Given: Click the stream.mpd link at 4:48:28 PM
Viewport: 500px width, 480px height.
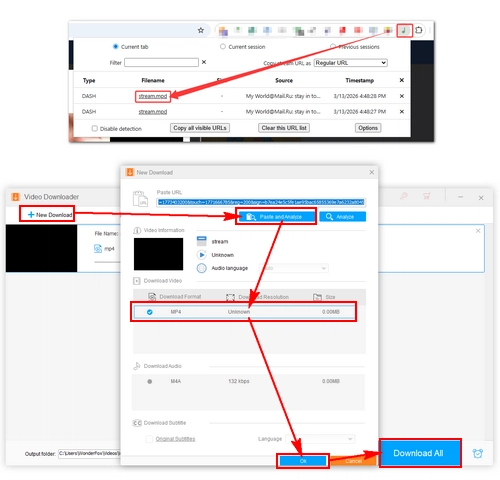Looking at the screenshot, I should coord(153,96).
